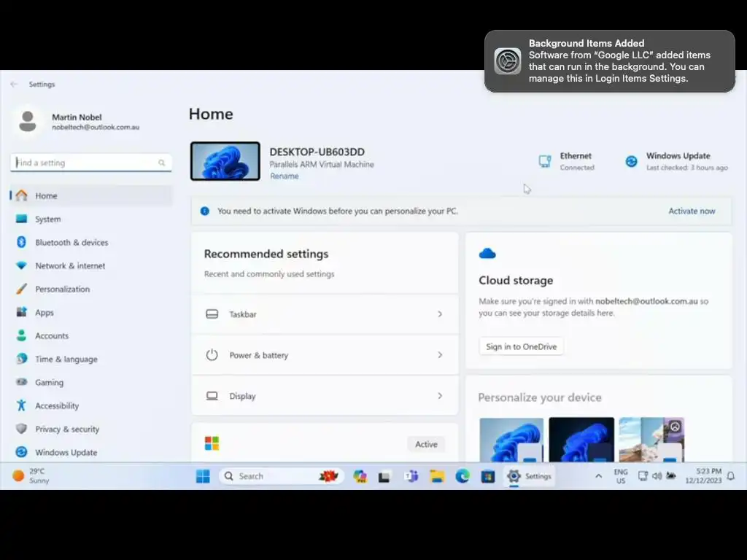Viewport: 747px width, 560px height.
Task: Select the landscape spotlight theme
Action: pos(651,440)
